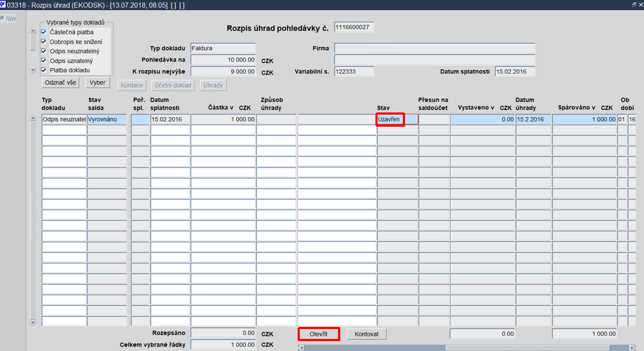The height and width of the screenshot is (351, 644).
Task: Select the horizontal scrollbar thumb
Action: [528, 348]
